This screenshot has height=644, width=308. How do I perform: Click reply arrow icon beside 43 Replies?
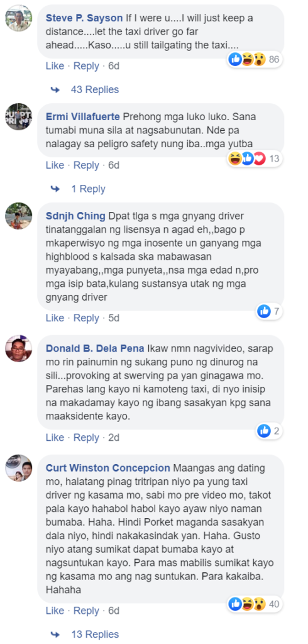55,89
